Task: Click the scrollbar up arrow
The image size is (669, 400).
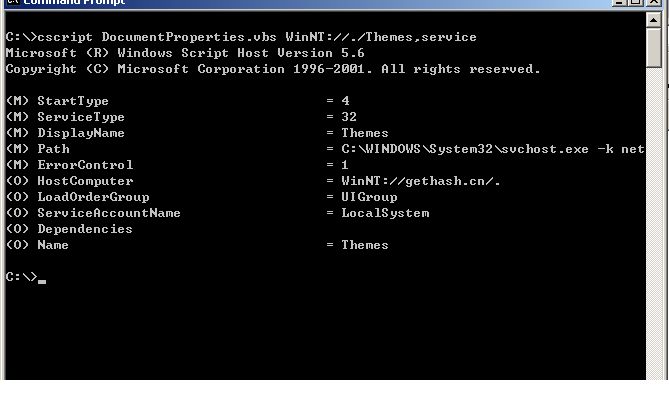Action: (x=653, y=19)
